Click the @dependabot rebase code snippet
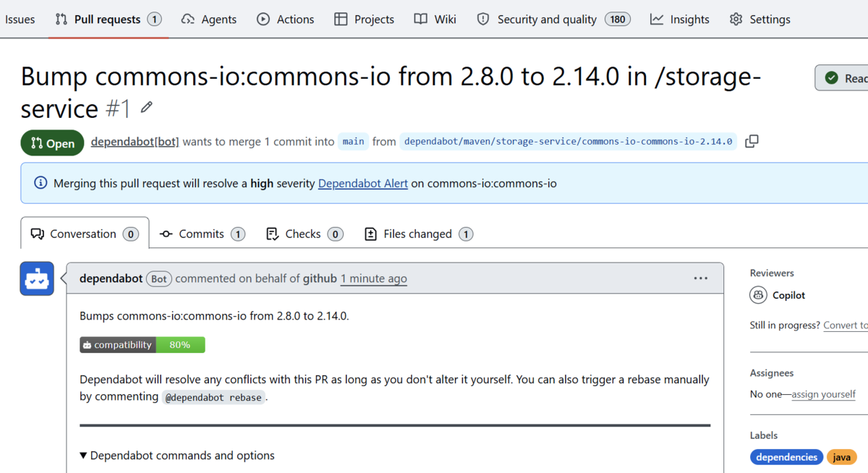 pyautogui.click(x=213, y=397)
